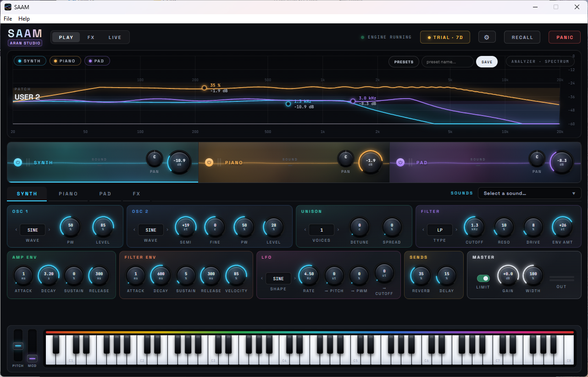
Task: Toggle the MASTER LIMIT switch
Action: pos(483,278)
